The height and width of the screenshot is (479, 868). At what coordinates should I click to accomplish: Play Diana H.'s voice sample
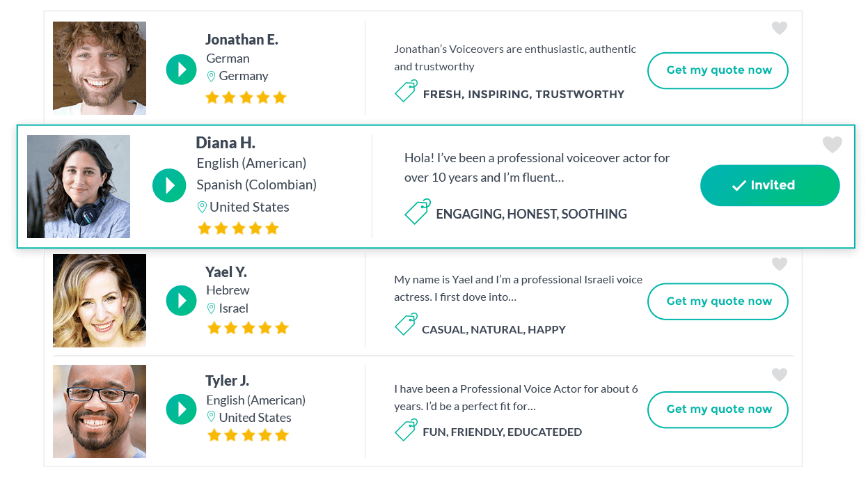click(x=169, y=185)
